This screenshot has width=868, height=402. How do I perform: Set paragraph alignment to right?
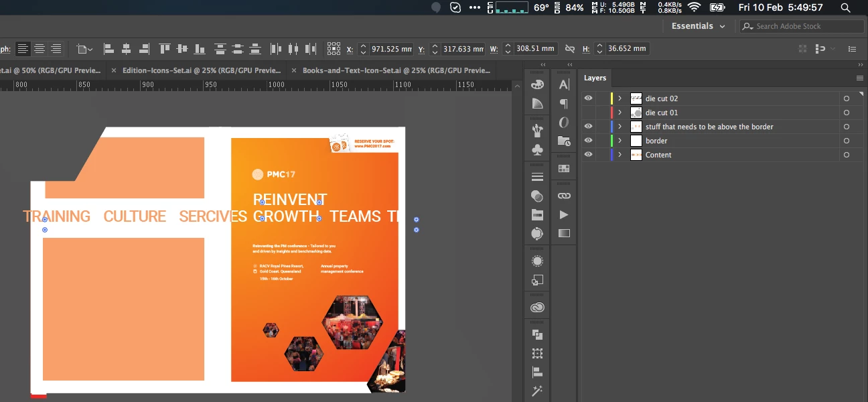[x=56, y=49]
